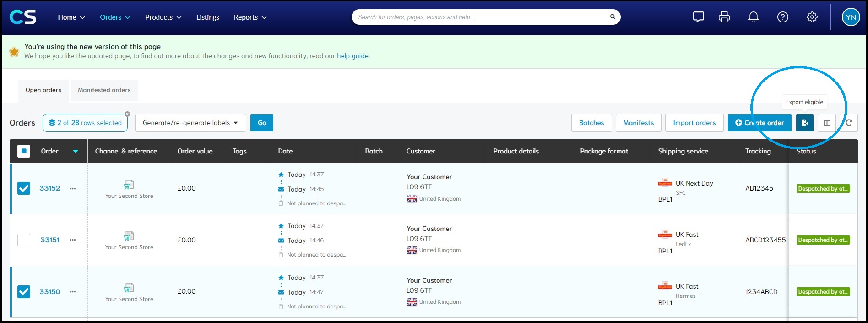868x323 pixels.
Task: Uncheck the checkbox for order 33150
Action: click(24, 292)
